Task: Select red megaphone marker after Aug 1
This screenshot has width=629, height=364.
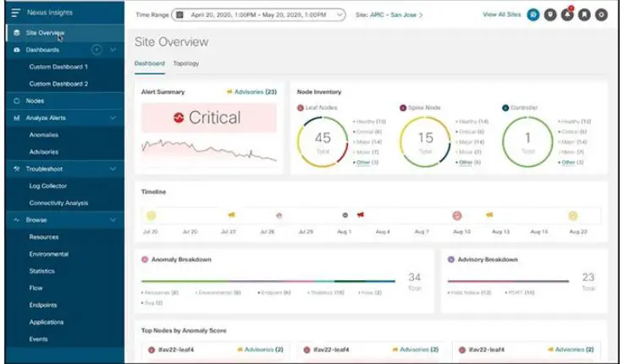Action: [x=361, y=215]
